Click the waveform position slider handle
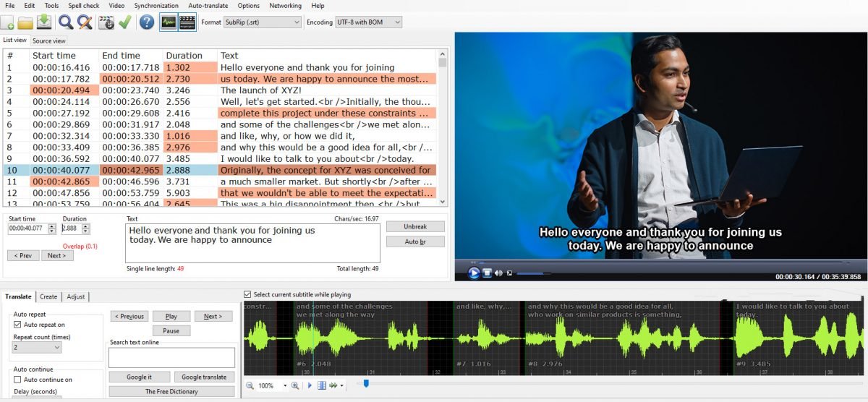This screenshot has height=402, width=868. pyautogui.click(x=366, y=383)
